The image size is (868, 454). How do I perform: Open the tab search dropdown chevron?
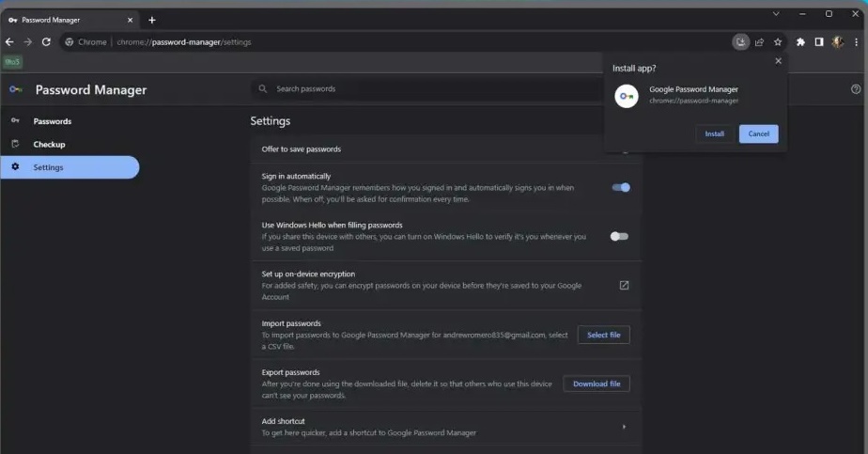(776, 14)
